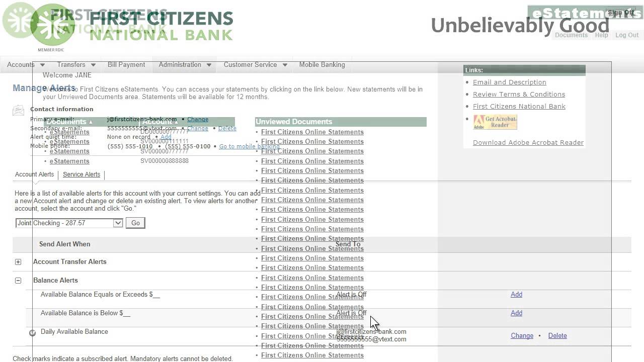Open the Bill Payment menu

(126, 64)
